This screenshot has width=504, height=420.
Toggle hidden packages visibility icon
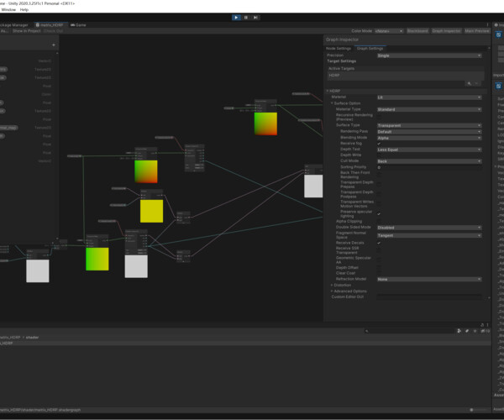[x=485, y=331]
